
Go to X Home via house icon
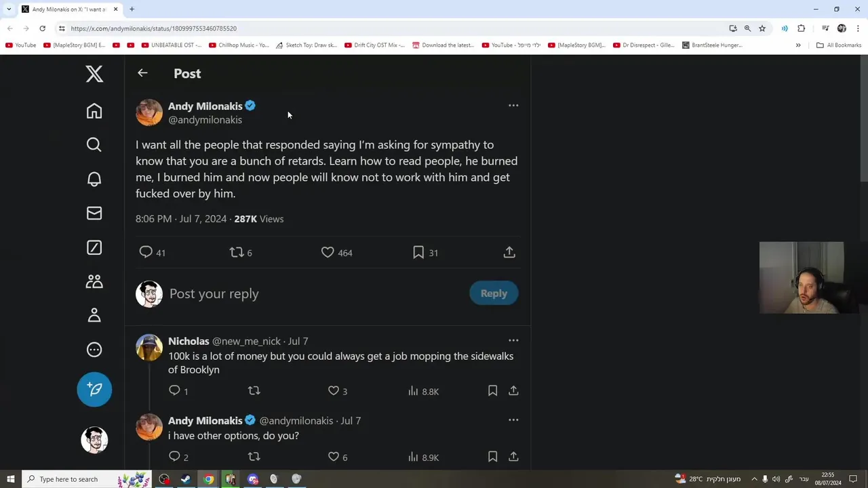click(94, 111)
